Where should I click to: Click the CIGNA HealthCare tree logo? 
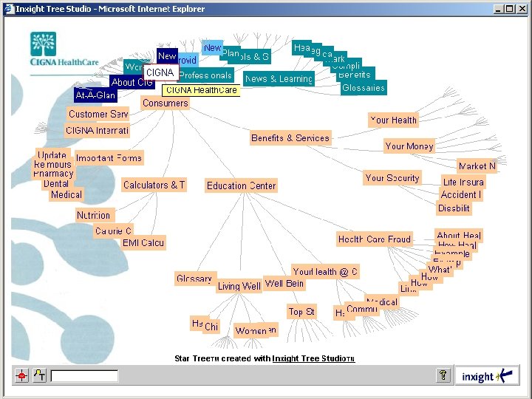pos(43,44)
